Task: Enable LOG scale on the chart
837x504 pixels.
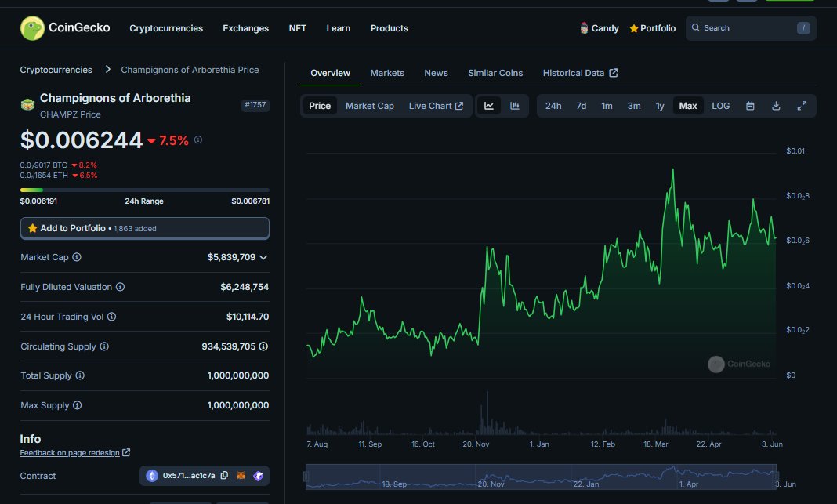Action: pyautogui.click(x=720, y=105)
